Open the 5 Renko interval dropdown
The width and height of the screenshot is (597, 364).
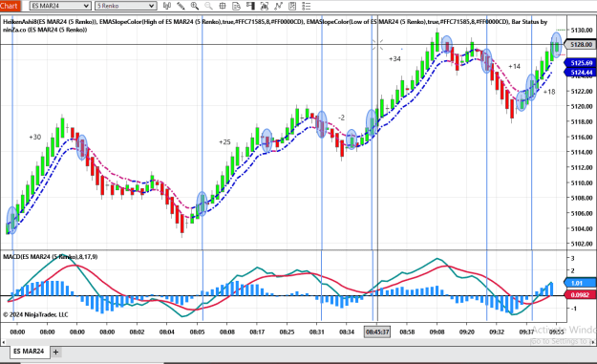(126, 6)
